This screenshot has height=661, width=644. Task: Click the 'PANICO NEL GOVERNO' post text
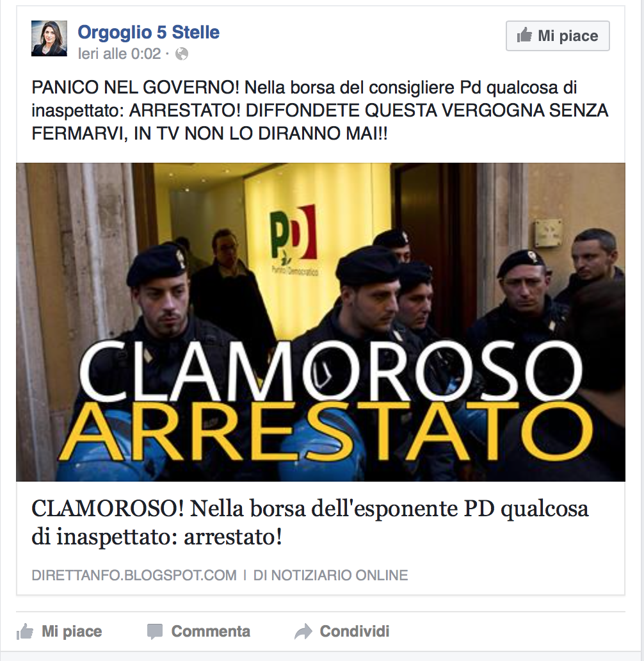pos(135,88)
